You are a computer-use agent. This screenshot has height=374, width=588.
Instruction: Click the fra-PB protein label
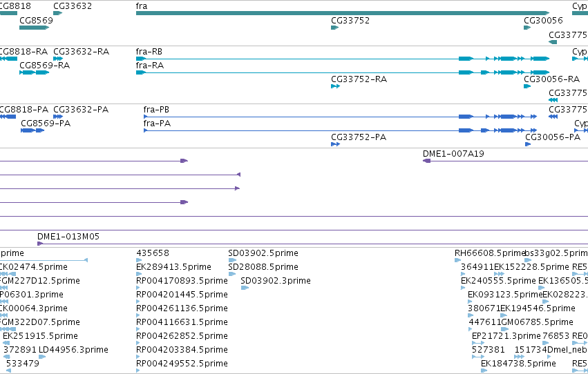coord(156,110)
